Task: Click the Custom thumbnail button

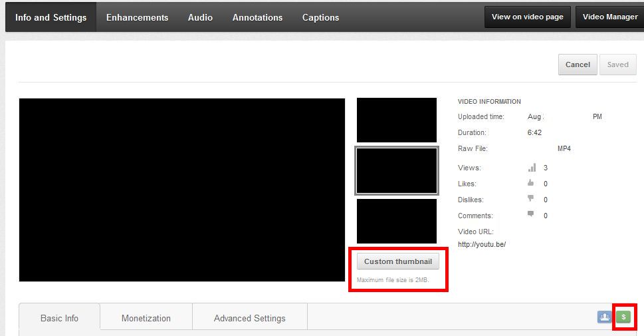Action: (398, 261)
